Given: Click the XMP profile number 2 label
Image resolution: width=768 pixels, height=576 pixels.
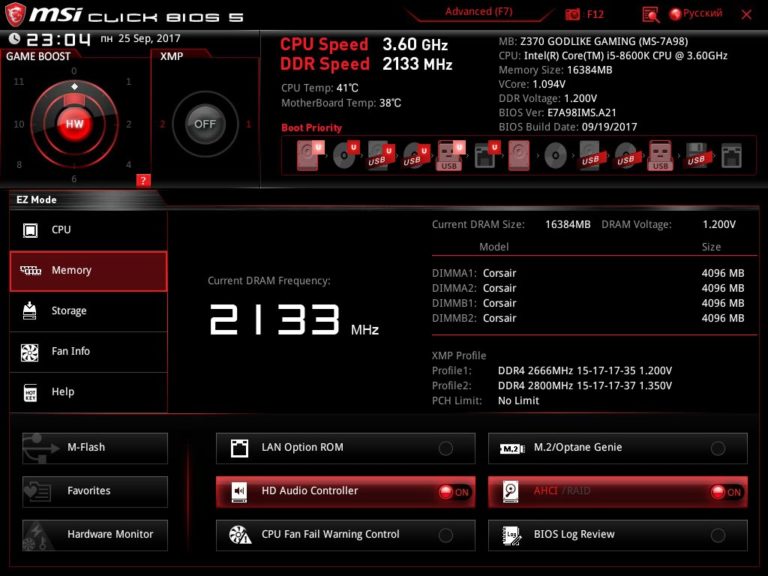Looking at the screenshot, I should coord(162,124).
